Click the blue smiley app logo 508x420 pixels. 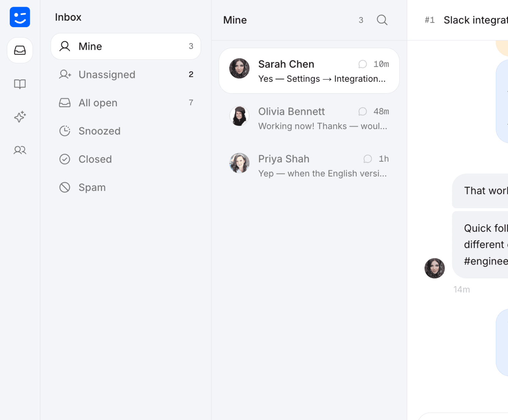pos(20,17)
